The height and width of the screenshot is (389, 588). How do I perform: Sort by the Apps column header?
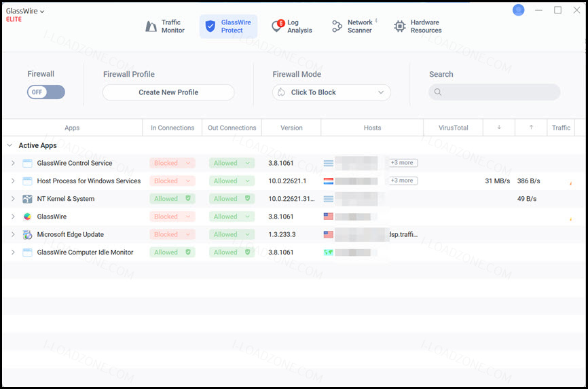pyautogui.click(x=72, y=128)
